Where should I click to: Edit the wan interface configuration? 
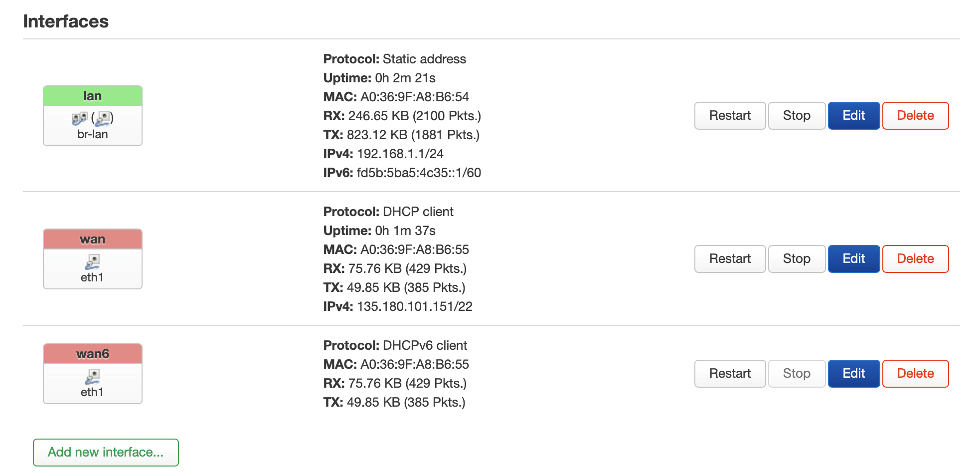[x=854, y=259]
